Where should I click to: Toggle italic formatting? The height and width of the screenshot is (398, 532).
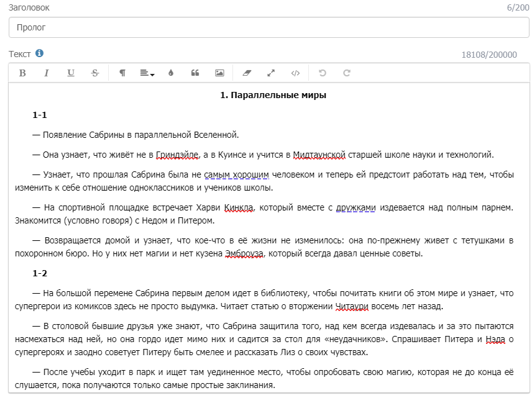click(x=47, y=73)
